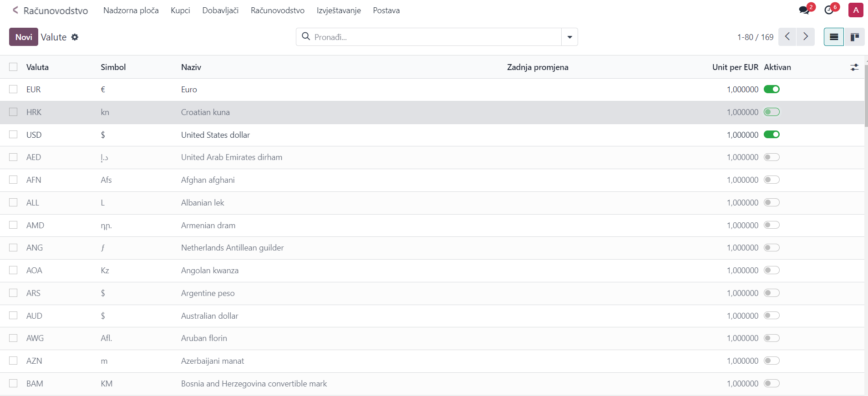The image size is (868, 396).
Task: Tick the USD row checkbox
Action: tap(13, 135)
